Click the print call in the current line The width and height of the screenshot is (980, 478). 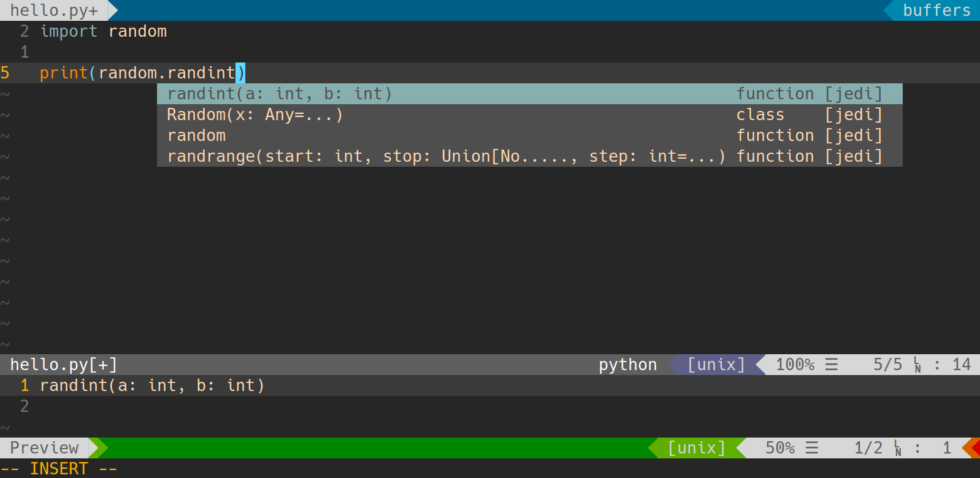(64, 73)
